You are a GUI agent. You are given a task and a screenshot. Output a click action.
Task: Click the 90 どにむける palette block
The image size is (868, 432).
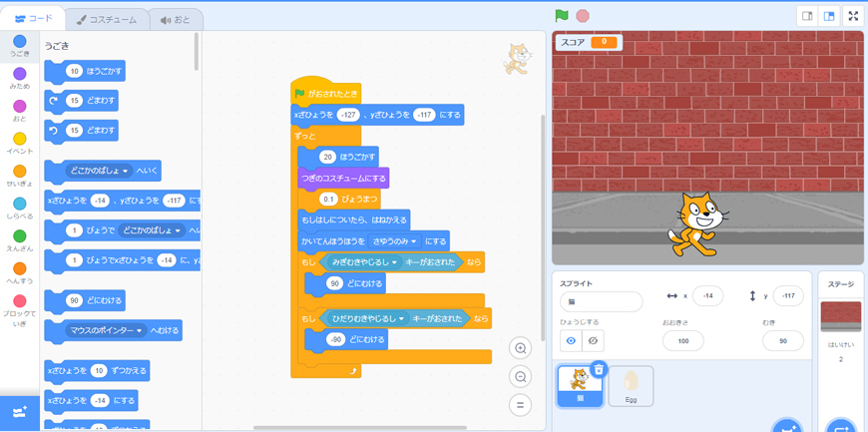tap(85, 300)
